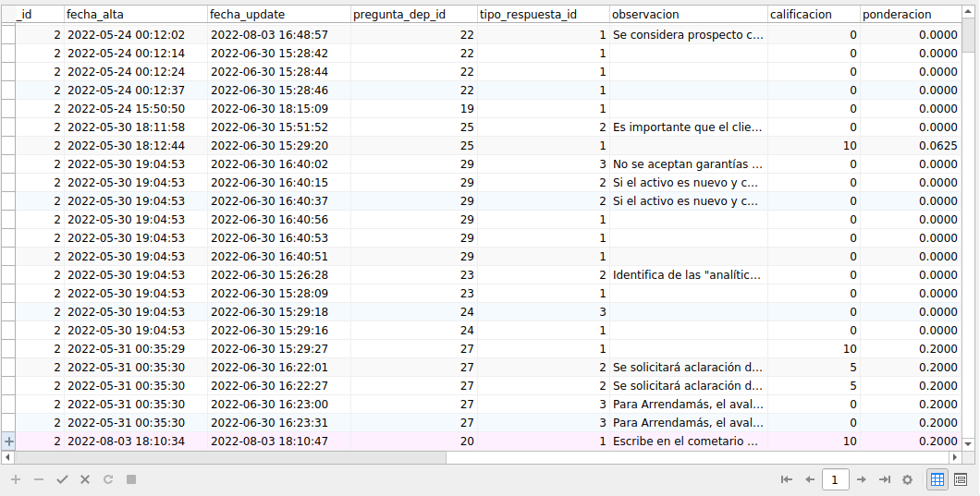This screenshot has width=980, height=496.
Task: Sort by the calificacion column header
Action: pyautogui.click(x=812, y=15)
